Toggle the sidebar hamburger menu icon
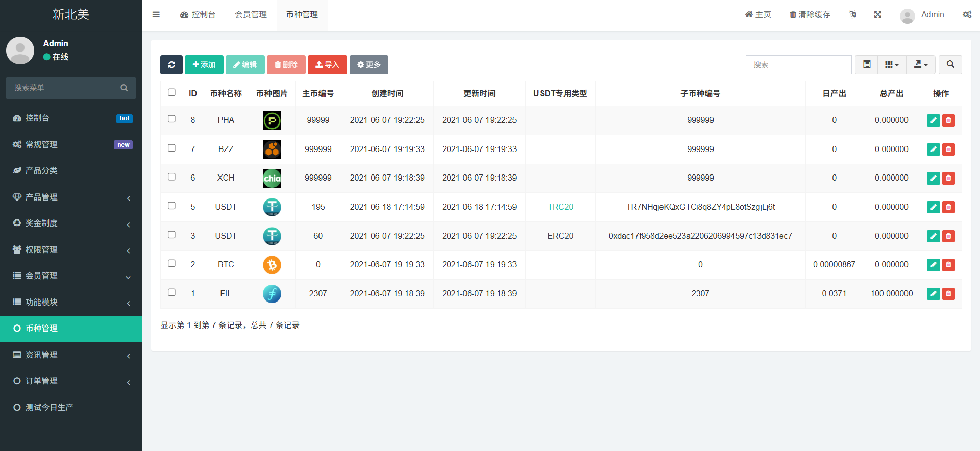 156,15
